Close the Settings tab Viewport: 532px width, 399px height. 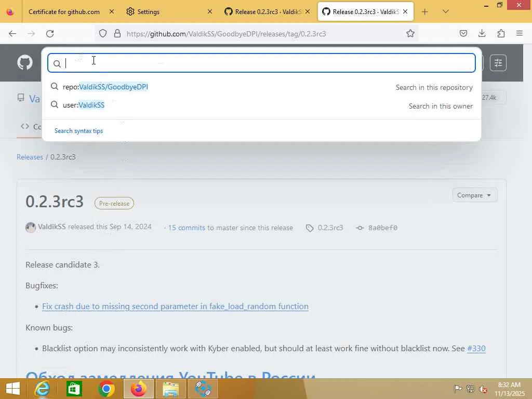(210, 12)
